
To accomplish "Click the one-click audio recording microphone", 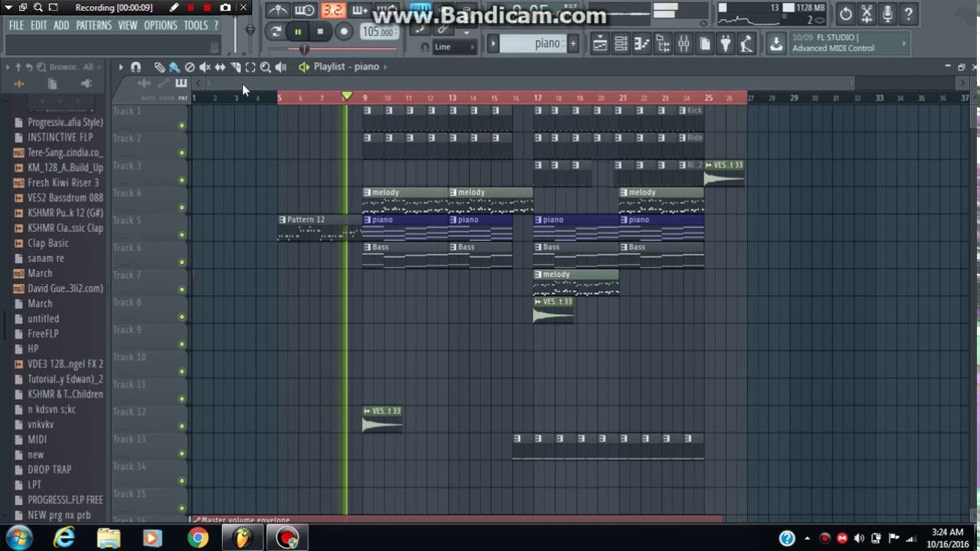I will [x=887, y=14].
